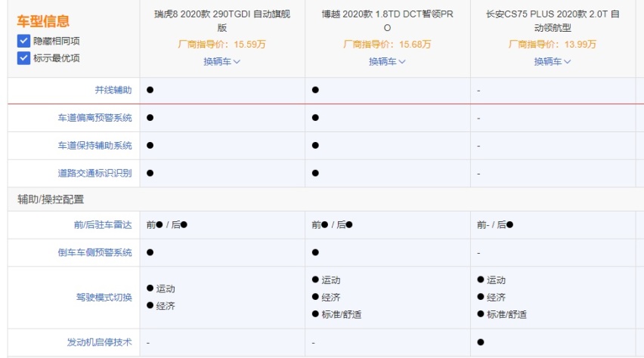Viewport: 644px width, 358px height.
Task: Click the 驾驶模式切换 link
Action: (104, 298)
